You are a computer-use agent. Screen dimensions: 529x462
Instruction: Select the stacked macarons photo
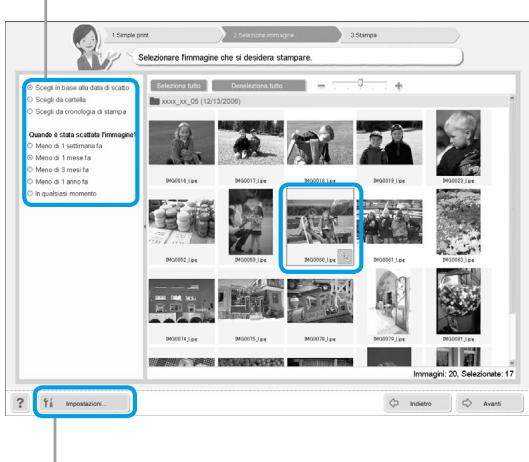pyautogui.click(x=182, y=222)
